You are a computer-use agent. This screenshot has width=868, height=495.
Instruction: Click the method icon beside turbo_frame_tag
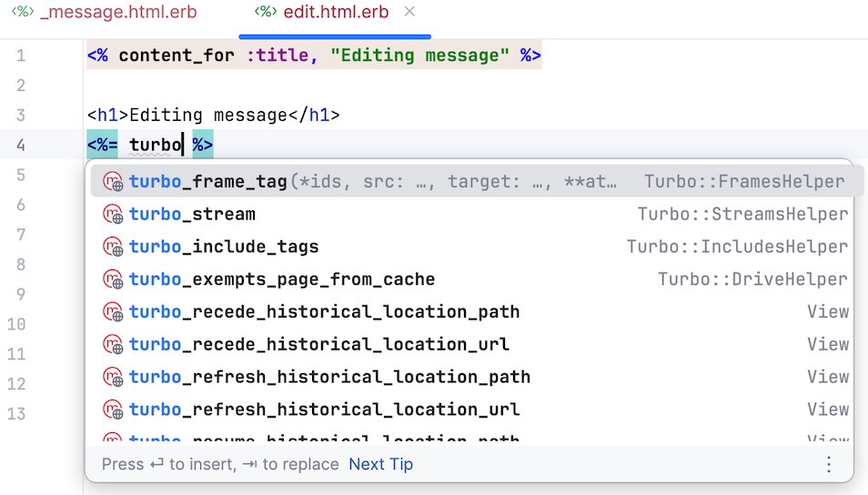coord(113,182)
